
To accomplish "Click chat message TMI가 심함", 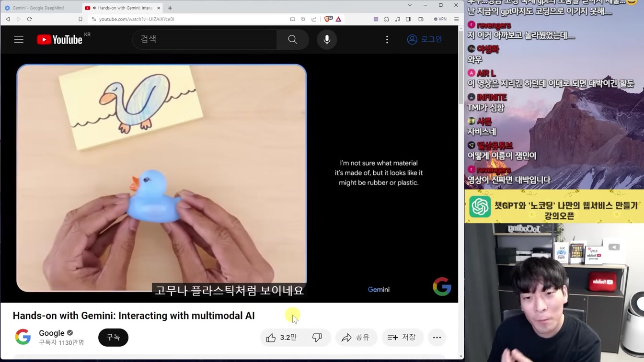I will pos(485,108).
